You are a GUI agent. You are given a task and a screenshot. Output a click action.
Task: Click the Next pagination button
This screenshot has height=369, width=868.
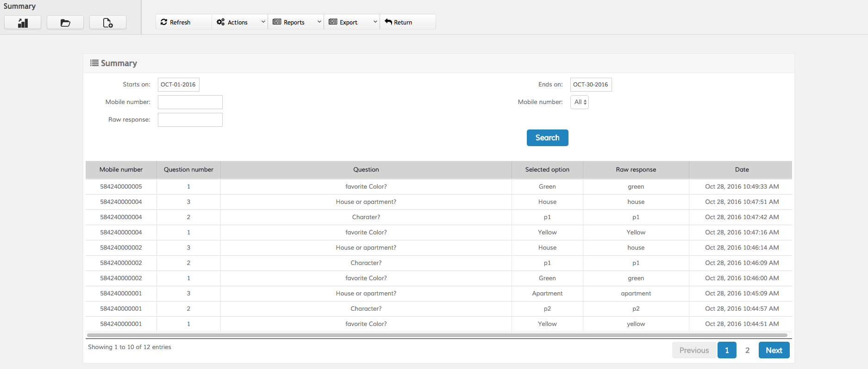pos(774,351)
